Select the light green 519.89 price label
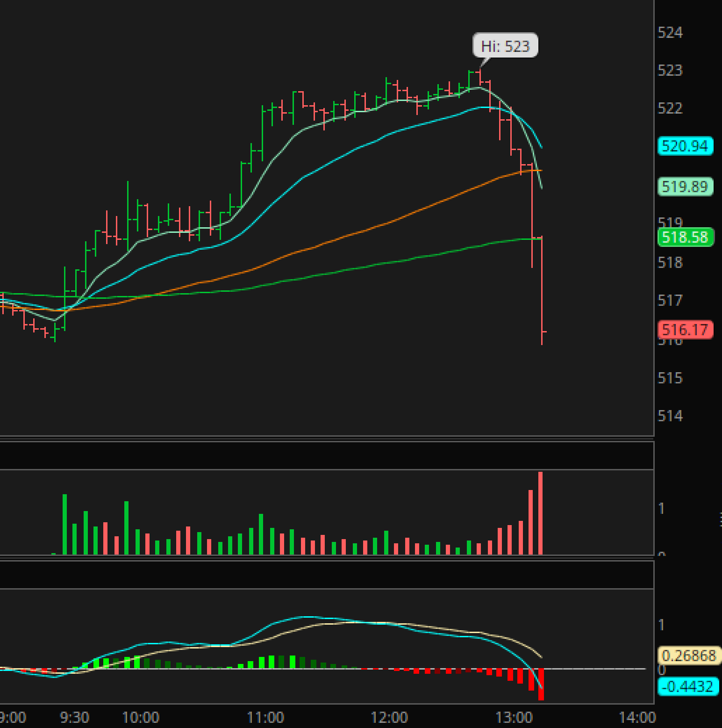Image resolution: width=722 pixels, height=728 pixels. (685, 187)
